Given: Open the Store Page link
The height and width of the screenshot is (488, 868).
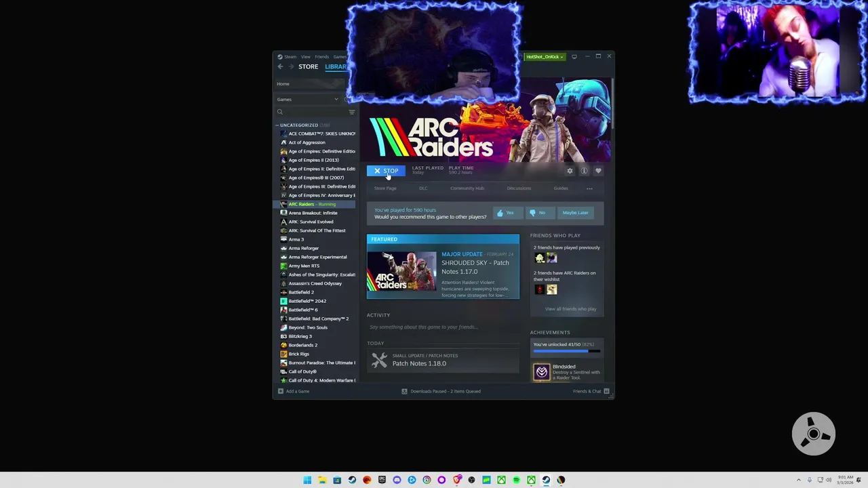Looking at the screenshot, I should pyautogui.click(x=385, y=188).
